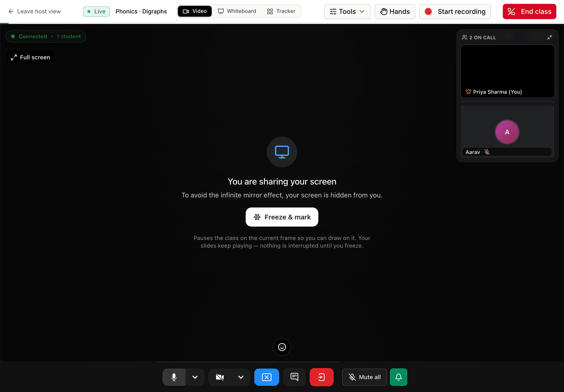Collapse the on-call participants panel
The height and width of the screenshot is (392, 564).
(x=550, y=37)
